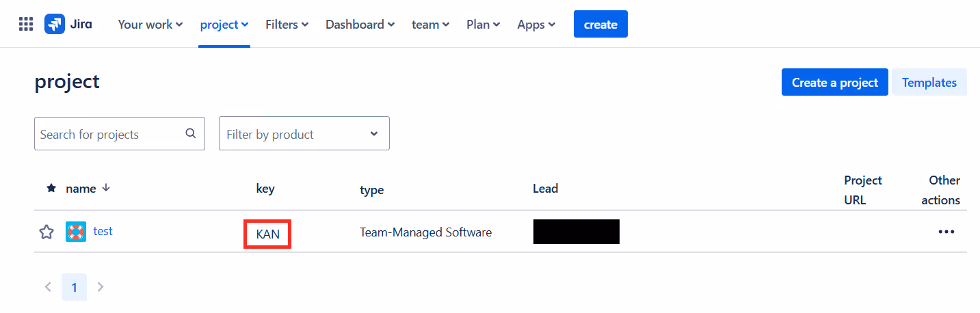Image resolution: width=980 pixels, height=313 pixels.
Task: Click the search magnifier icon in projects field
Action: [x=191, y=133]
